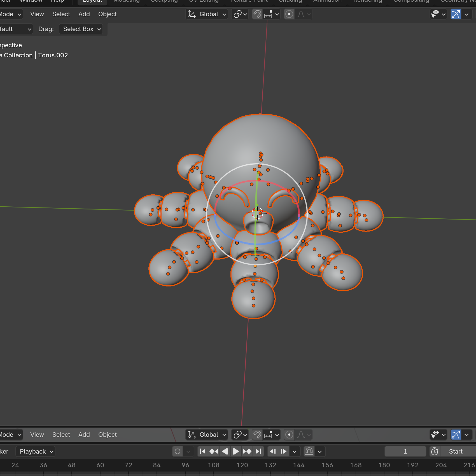The width and height of the screenshot is (476, 476).
Task: Enable proportional editing in upper viewport header
Action: coord(289,14)
